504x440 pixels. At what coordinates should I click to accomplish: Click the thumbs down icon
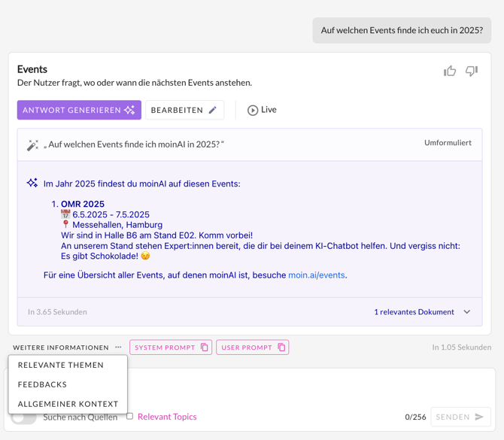[x=472, y=71]
